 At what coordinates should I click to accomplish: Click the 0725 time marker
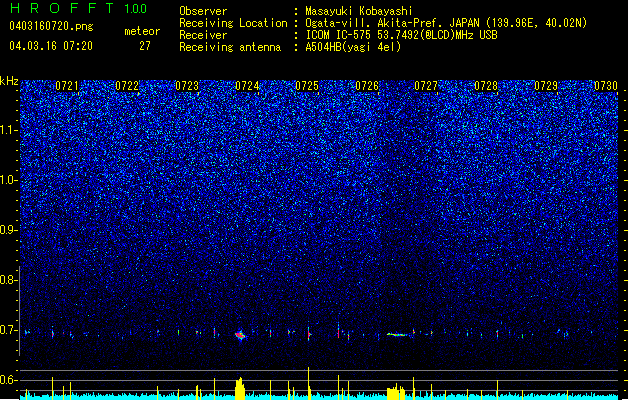pos(307,86)
